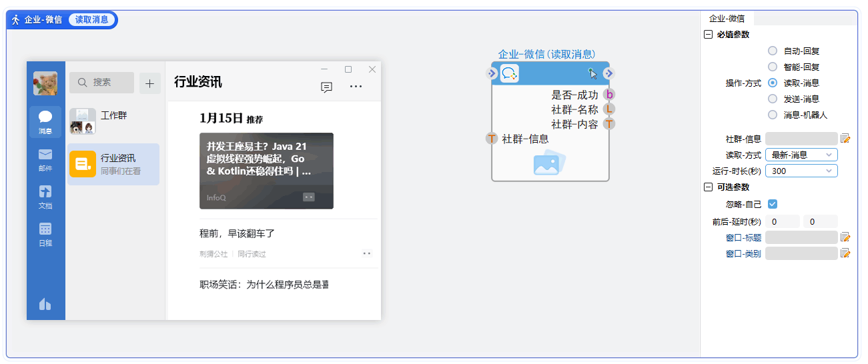868x364 pixels.
Task: Select the 发送-消息 radio option
Action: point(773,99)
